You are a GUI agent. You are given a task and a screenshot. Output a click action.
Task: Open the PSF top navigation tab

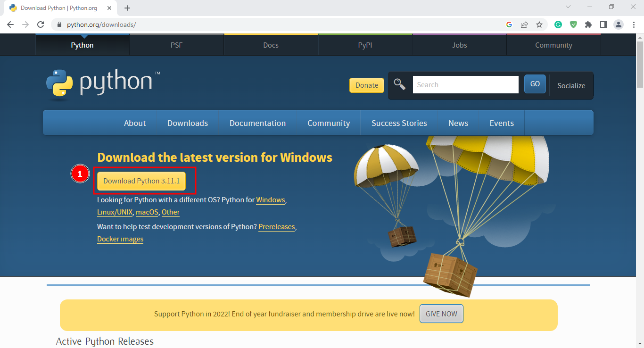(x=177, y=45)
